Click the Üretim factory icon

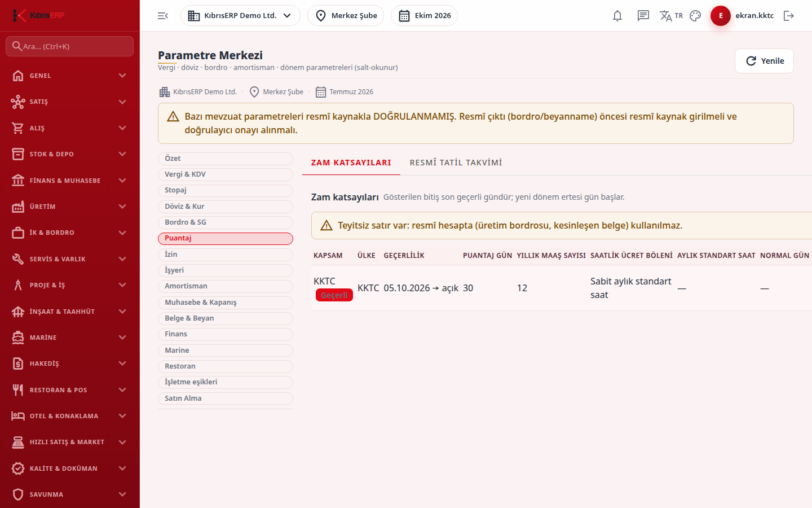point(18,207)
